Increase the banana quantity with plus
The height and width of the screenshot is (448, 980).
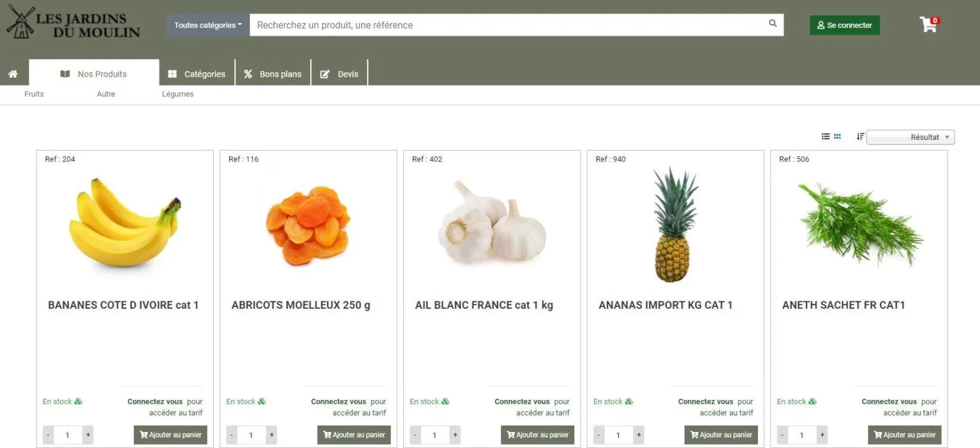(x=88, y=435)
